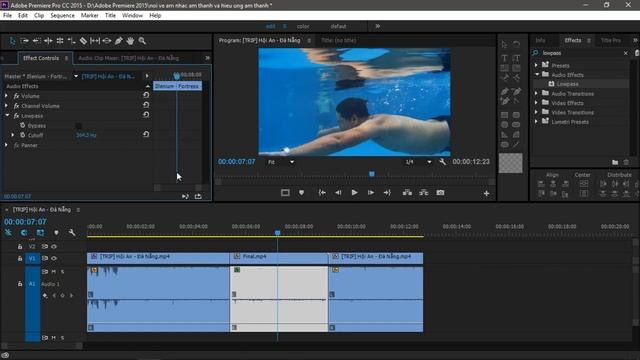Toggle track lock for V1
Viewport: 640px width, 360px height.
pyautogui.click(x=20, y=258)
